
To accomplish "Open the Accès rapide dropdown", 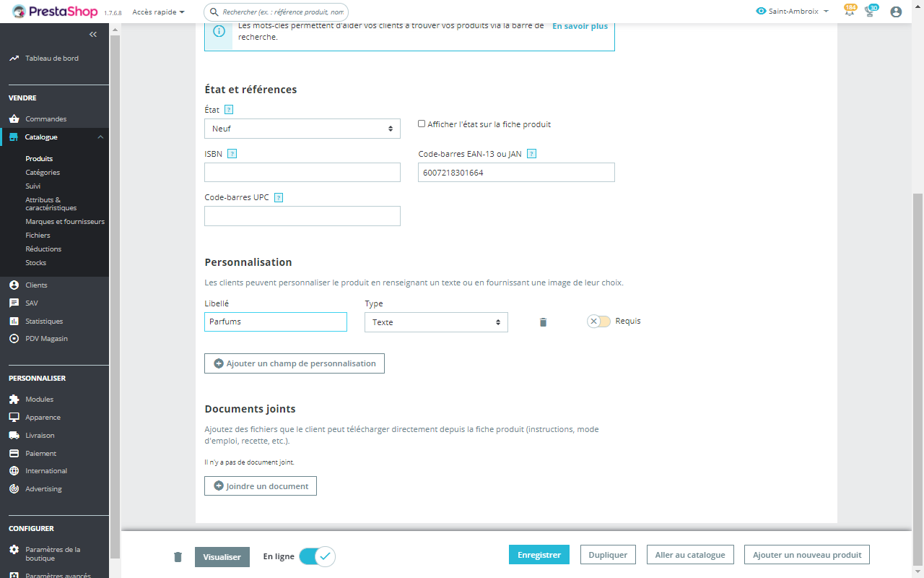I will 158,12.
